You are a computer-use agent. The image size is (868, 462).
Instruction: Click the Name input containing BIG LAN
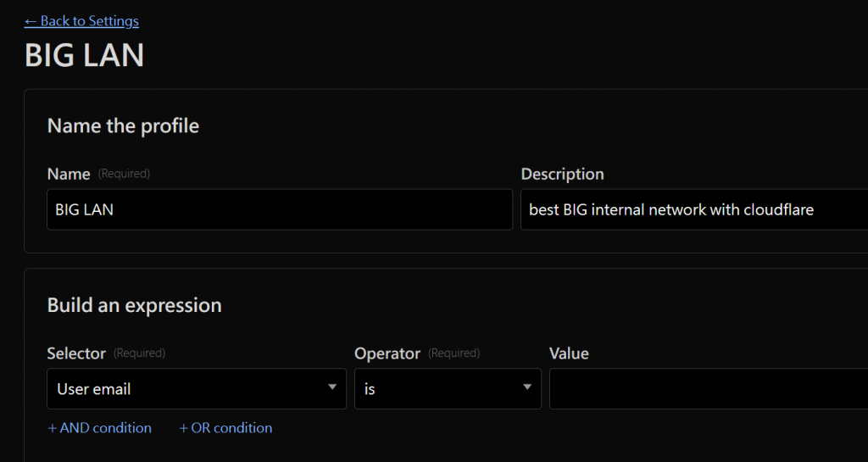point(279,209)
